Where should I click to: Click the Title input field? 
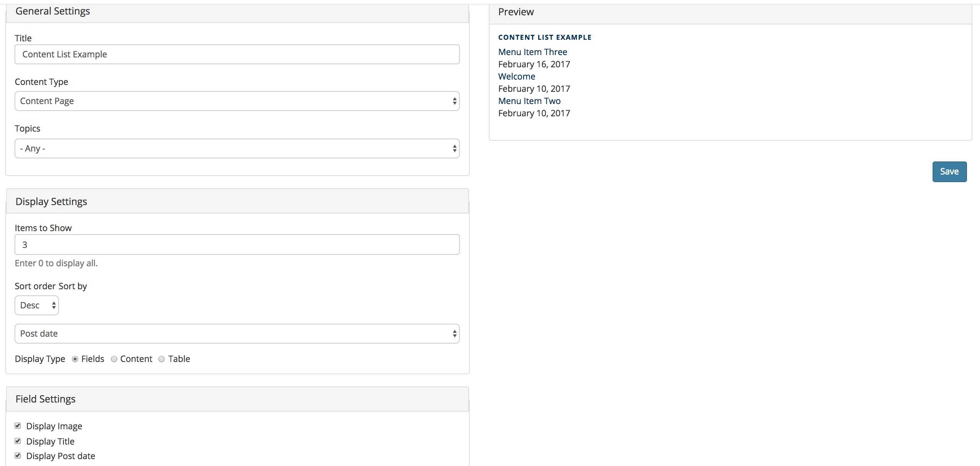(237, 54)
